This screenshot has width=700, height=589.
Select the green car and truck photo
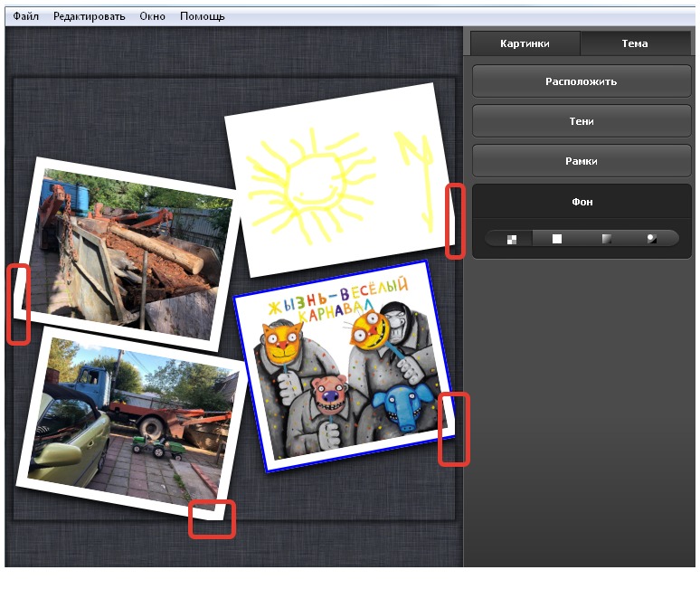[132, 423]
